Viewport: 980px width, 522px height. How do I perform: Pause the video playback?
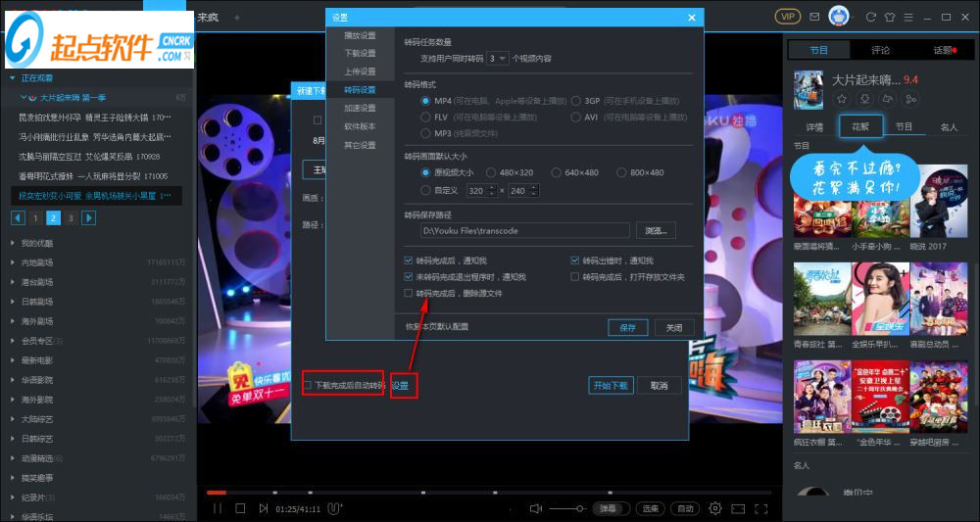[217, 508]
